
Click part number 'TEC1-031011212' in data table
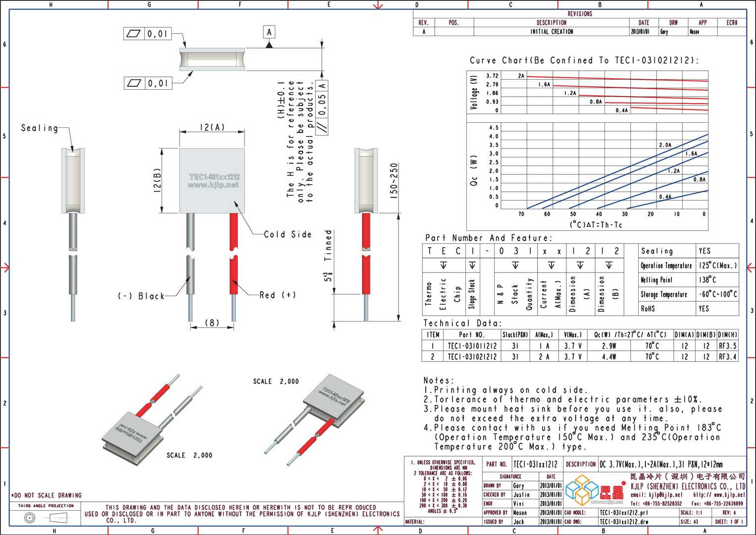click(472, 346)
